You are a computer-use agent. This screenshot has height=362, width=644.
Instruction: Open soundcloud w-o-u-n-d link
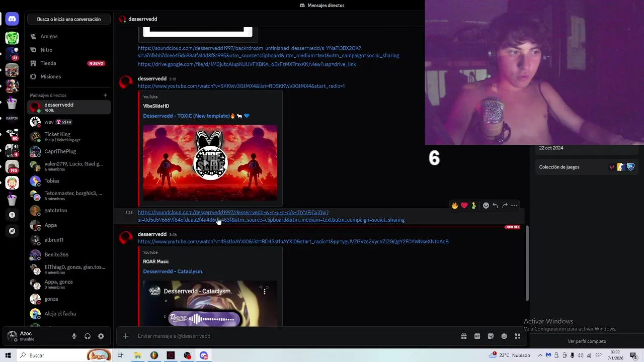(x=271, y=216)
